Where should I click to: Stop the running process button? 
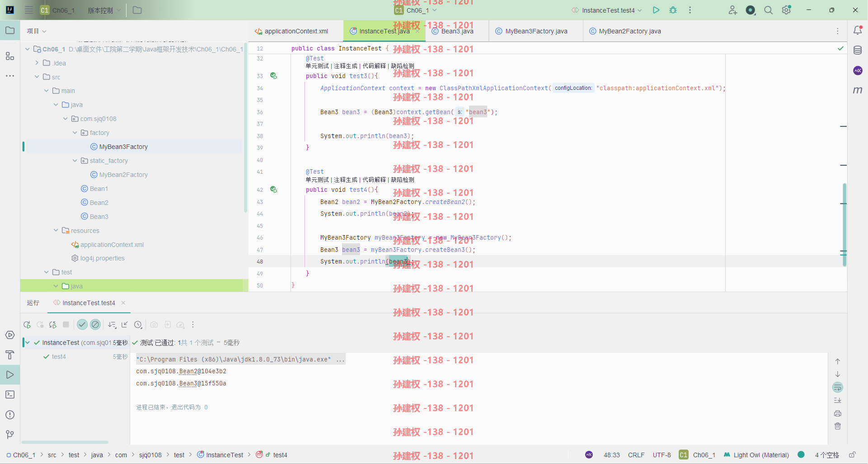pos(66,325)
